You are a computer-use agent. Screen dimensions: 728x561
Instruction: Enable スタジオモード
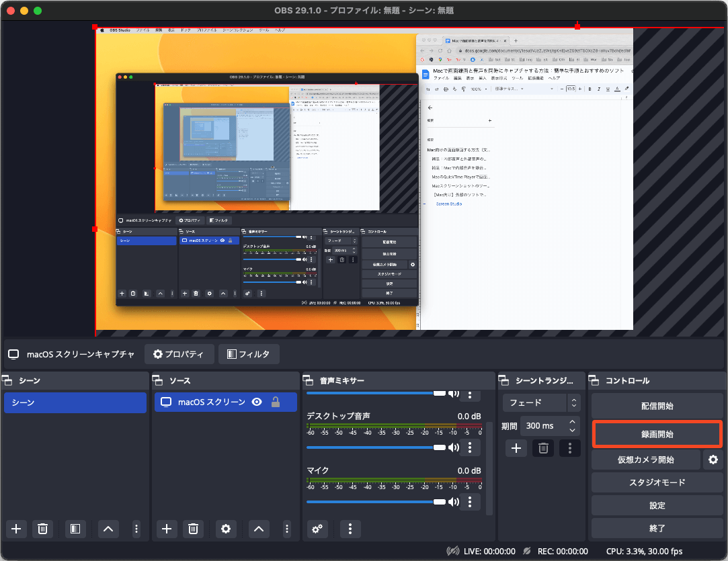[657, 482]
